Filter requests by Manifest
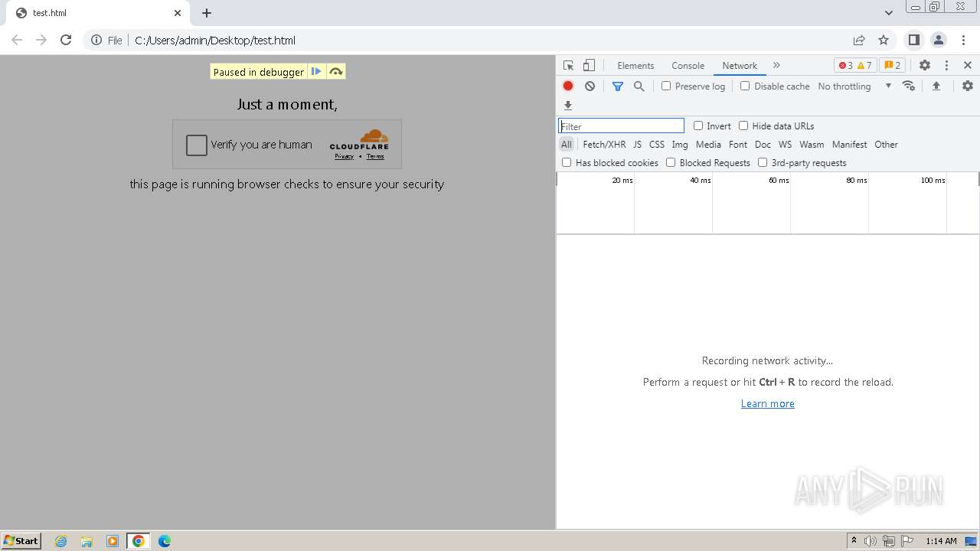This screenshot has height=551, width=980. pos(850,144)
